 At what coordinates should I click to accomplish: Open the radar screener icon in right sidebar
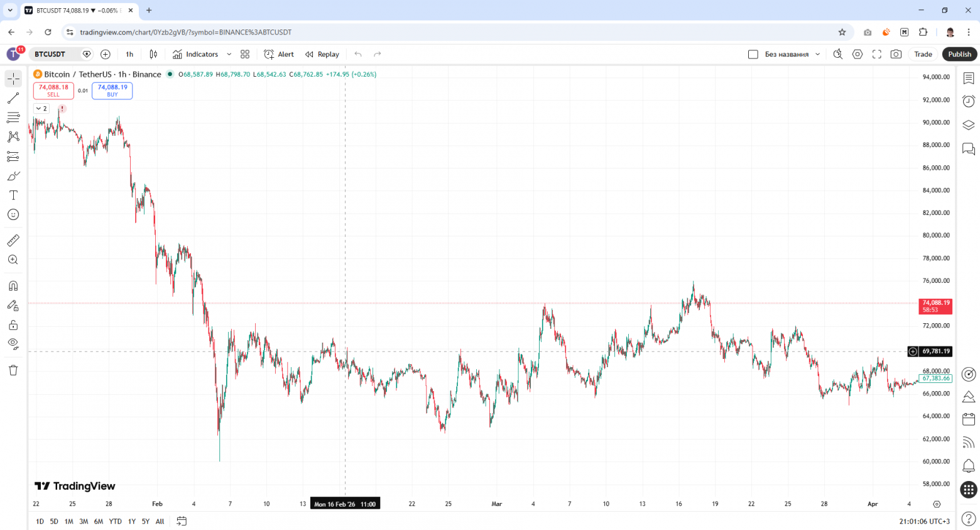point(969,375)
